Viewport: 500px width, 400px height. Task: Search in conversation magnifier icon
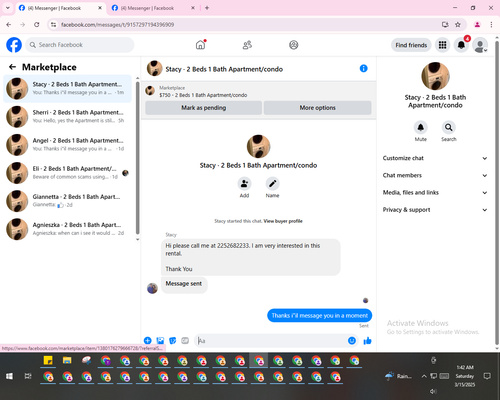[x=449, y=127]
